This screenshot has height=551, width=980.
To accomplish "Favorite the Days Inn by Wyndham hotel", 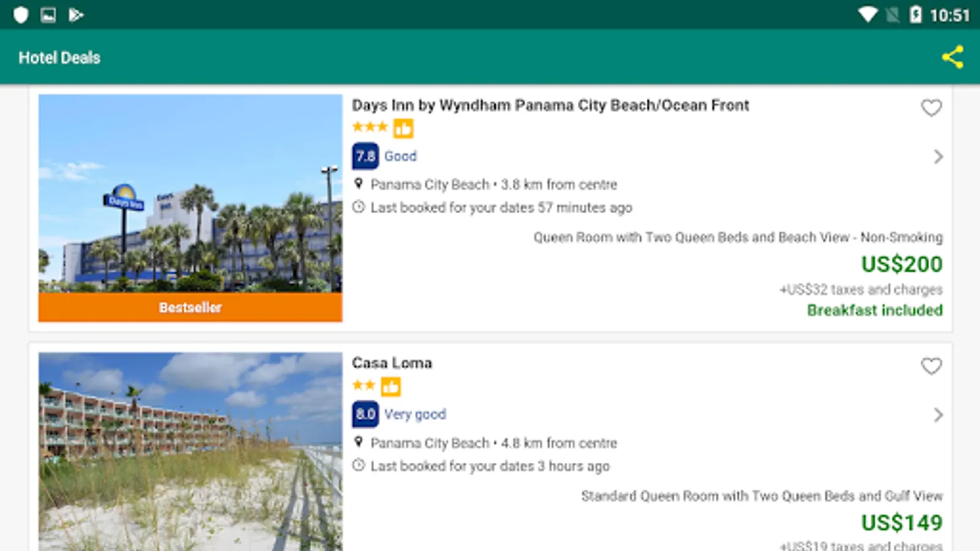I will [931, 108].
